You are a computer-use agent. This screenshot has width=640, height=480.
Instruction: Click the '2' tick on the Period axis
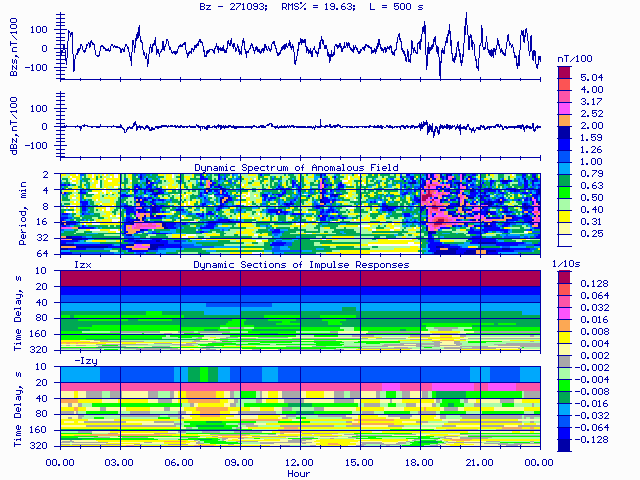46,175
